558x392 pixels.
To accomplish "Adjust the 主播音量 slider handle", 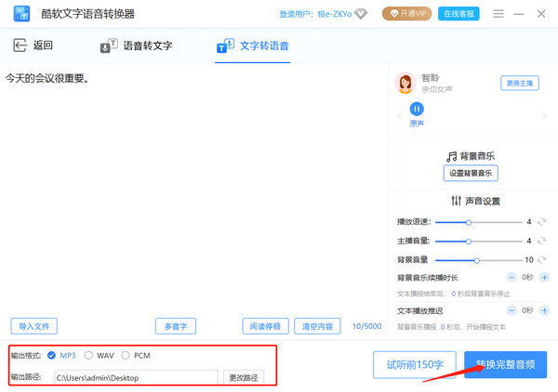I will click(x=469, y=242).
